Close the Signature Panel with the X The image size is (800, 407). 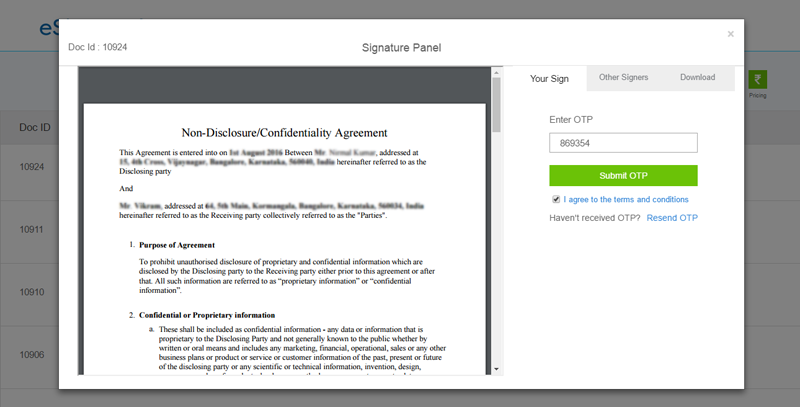click(730, 34)
